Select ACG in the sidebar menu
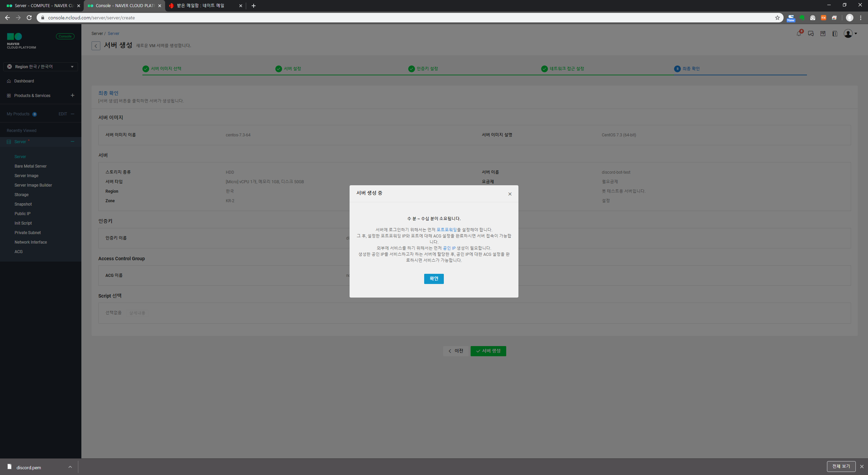 pyautogui.click(x=19, y=252)
